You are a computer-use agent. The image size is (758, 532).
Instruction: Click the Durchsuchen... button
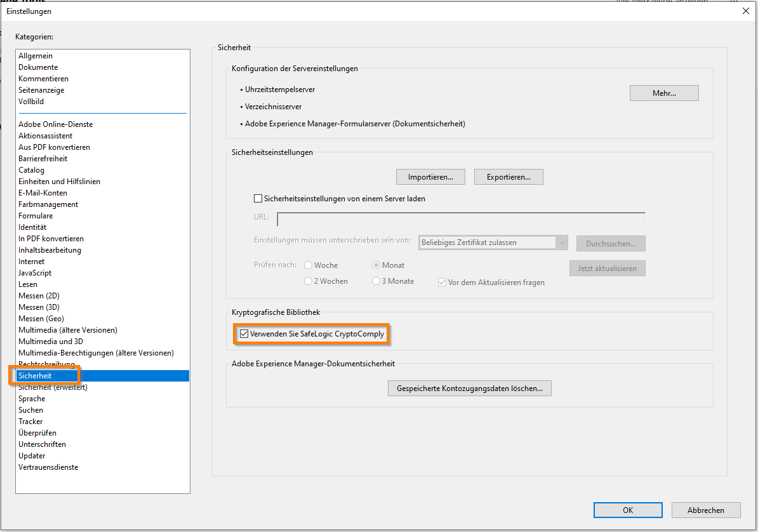pyautogui.click(x=611, y=244)
